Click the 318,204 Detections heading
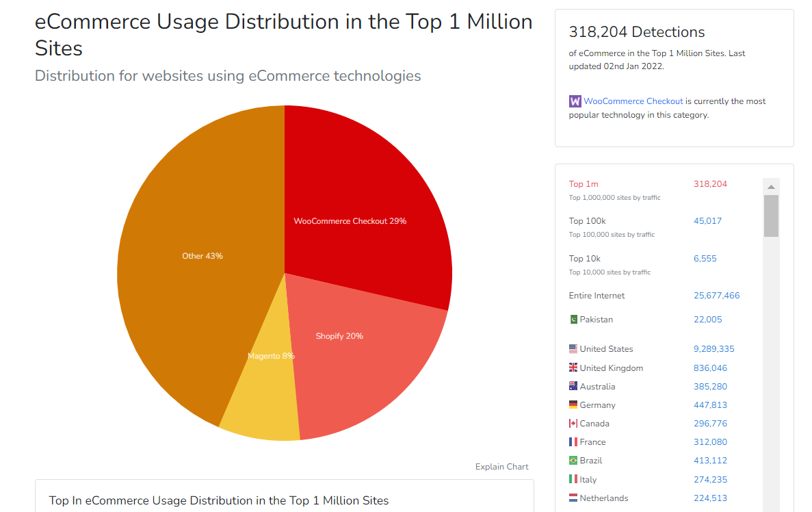The width and height of the screenshot is (812, 512). tap(636, 32)
